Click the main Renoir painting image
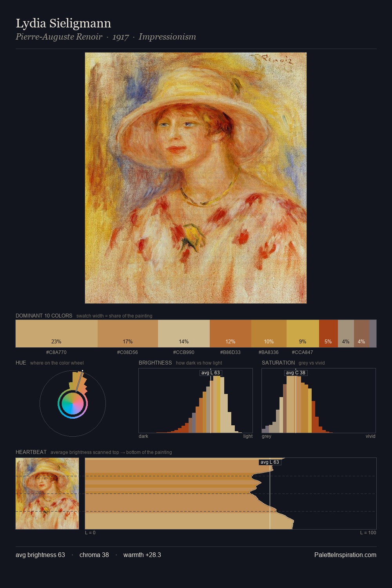The width and height of the screenshot is (392, 588). tap(196, 178)
